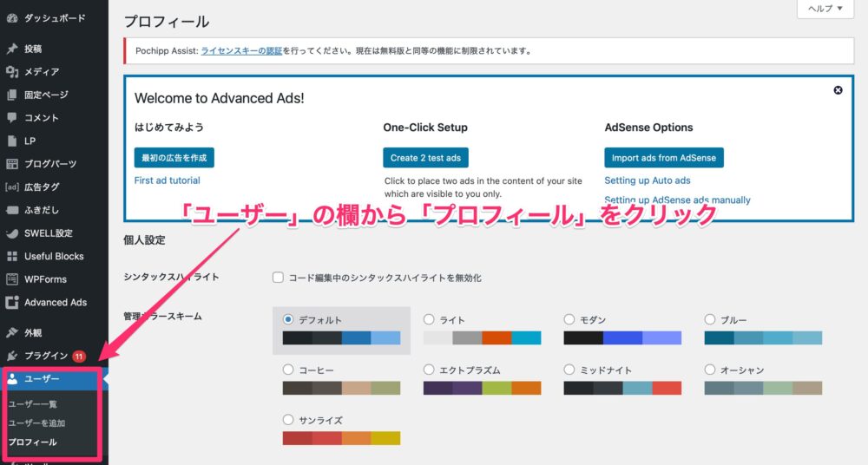Click the Comments speech bubble icon
The image size is (868, 465).
point(11,117)
